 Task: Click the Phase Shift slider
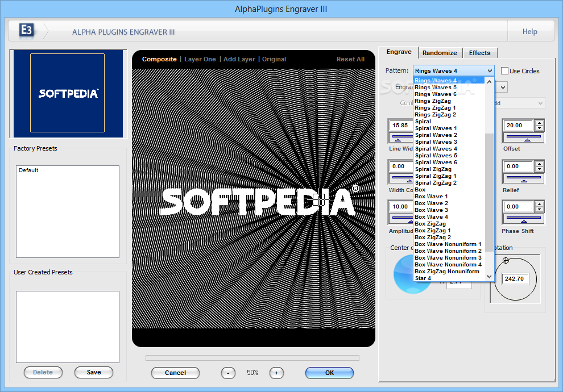[x=524, y=218]
